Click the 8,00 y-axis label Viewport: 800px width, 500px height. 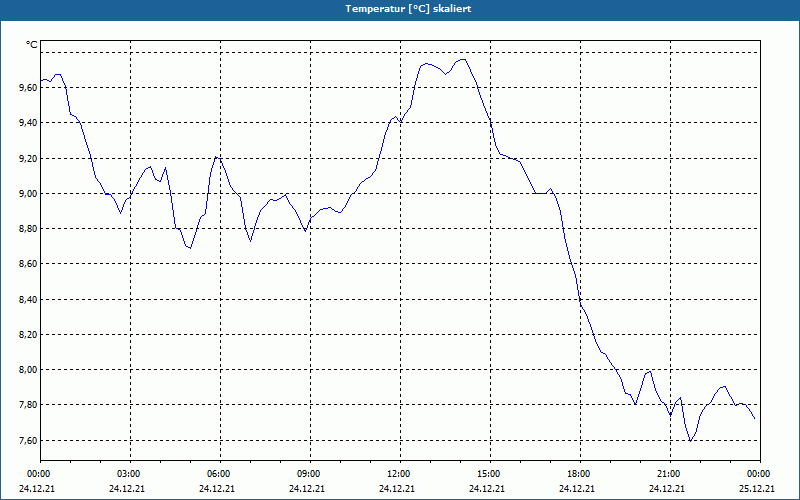pos(28,369)
